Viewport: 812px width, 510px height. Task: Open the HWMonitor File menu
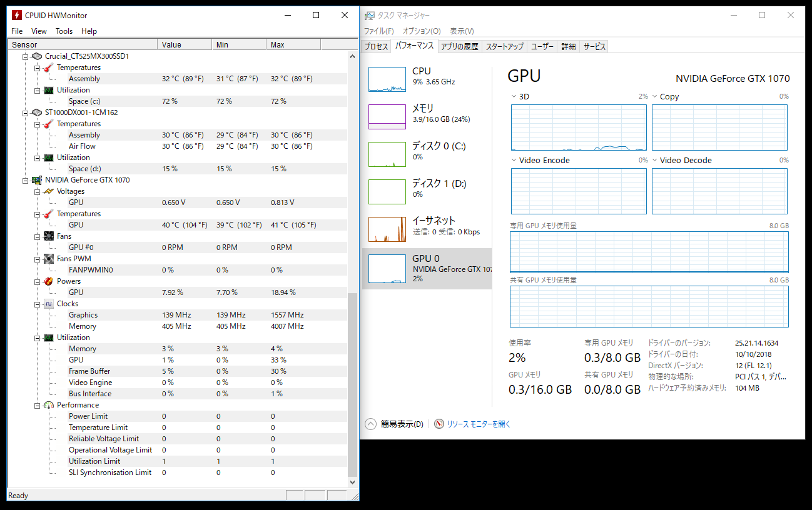coord(17,31)
